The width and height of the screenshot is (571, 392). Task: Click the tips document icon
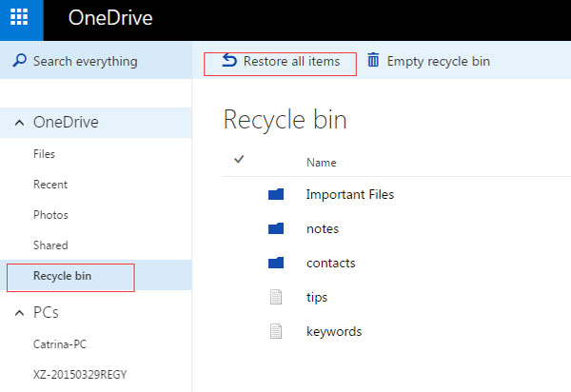pyautogui.click(x=276, y=297)
